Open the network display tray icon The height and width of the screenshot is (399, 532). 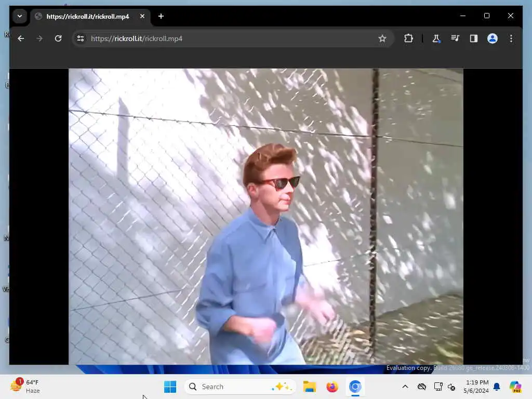point(438,387)
